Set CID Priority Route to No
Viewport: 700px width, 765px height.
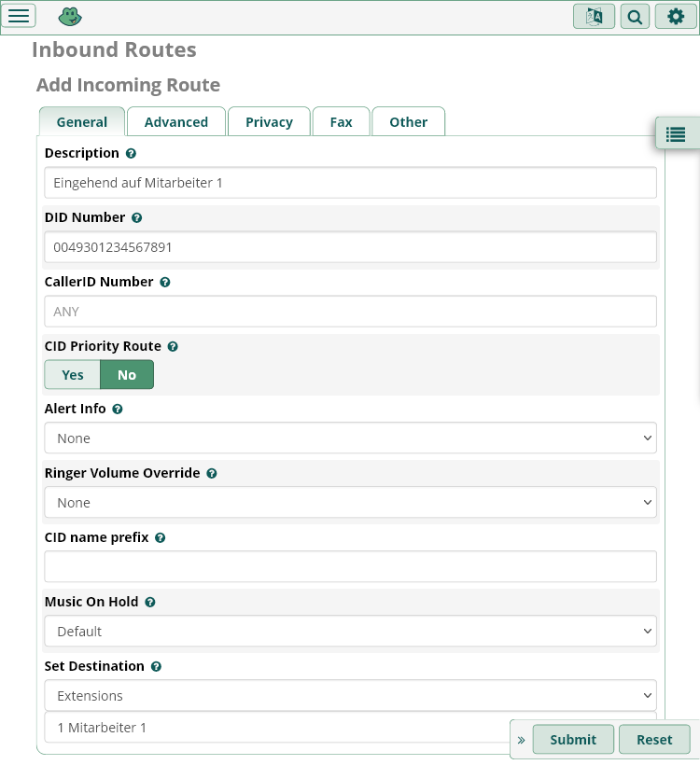coord(127,375)
